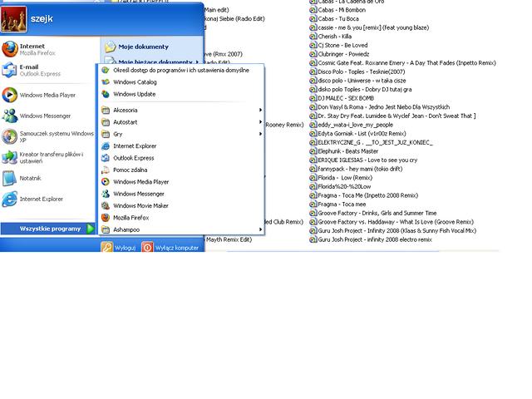Click the szejk user chess avatar
532x399 pixels.
(13, 19)
